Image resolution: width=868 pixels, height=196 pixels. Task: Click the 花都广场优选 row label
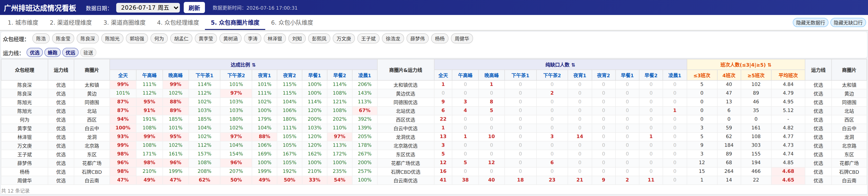pos(406,163)
